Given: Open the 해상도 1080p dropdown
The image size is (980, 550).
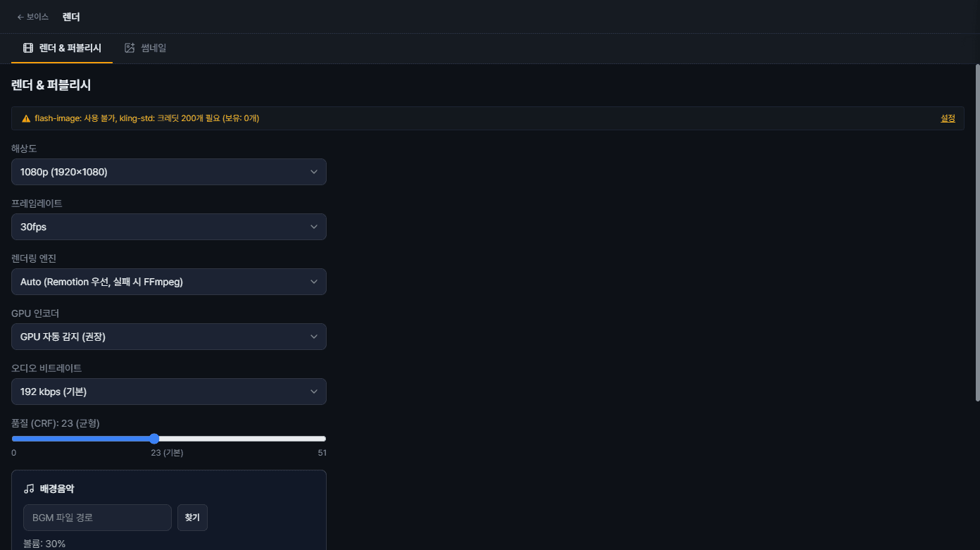Looking at the screenshot, I should coord(169,172).
